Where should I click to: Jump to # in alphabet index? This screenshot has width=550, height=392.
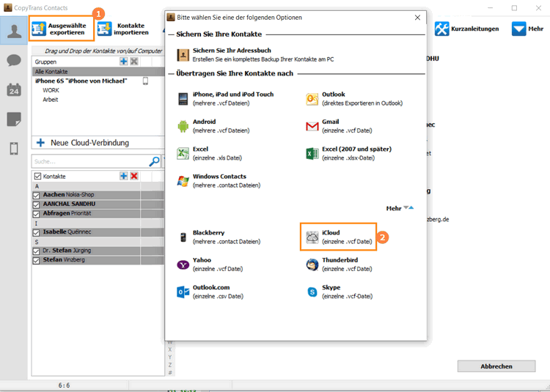pyautogui.click(x=170, y=373)
